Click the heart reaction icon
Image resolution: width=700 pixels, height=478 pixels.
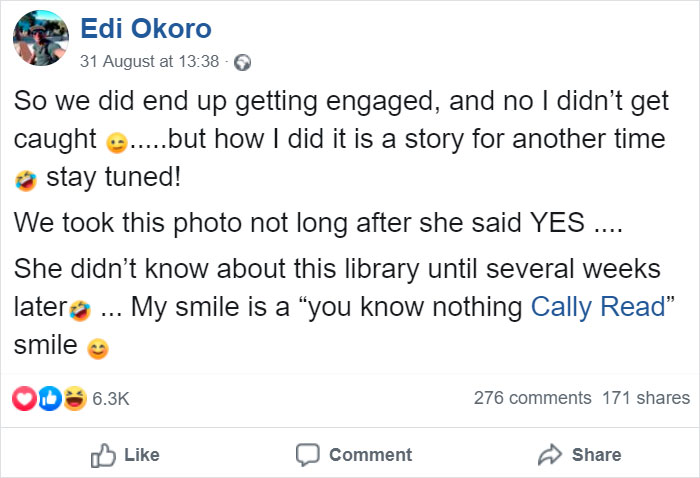tap(22, 398)
